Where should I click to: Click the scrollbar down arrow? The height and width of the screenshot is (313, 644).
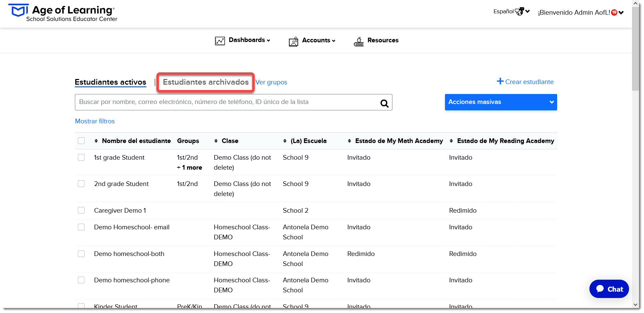tap(635, 305)
